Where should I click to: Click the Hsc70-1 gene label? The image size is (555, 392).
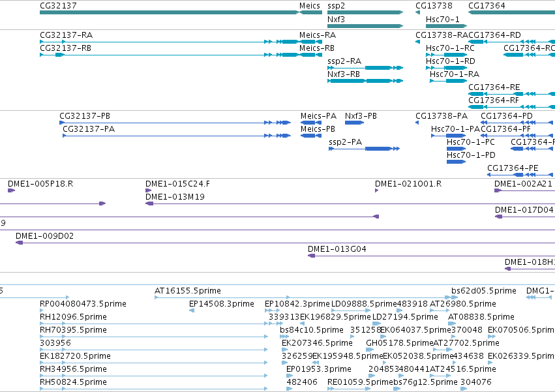pyautogui.click(x=442, y=19)
